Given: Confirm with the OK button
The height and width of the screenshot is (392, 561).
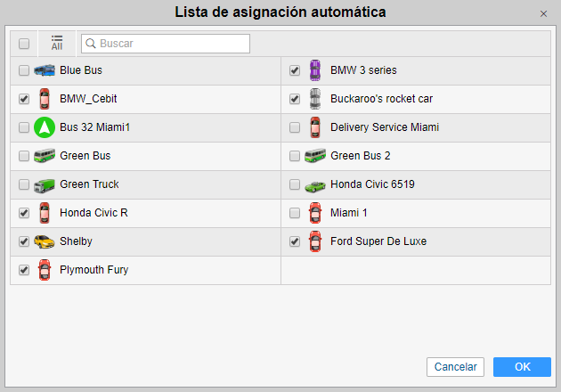Looking at the screenshot, I should point(522,367).
